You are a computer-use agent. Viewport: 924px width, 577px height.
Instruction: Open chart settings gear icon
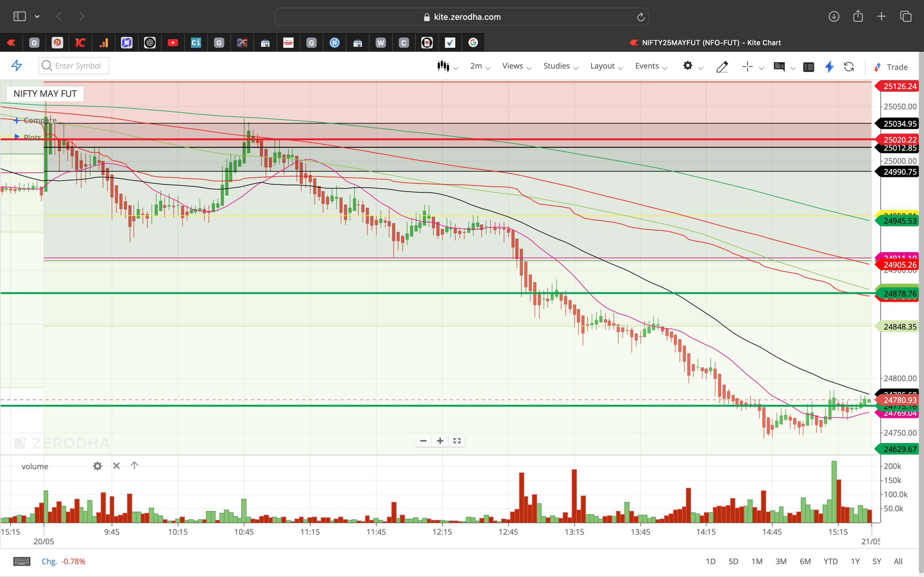coord(688,66)
